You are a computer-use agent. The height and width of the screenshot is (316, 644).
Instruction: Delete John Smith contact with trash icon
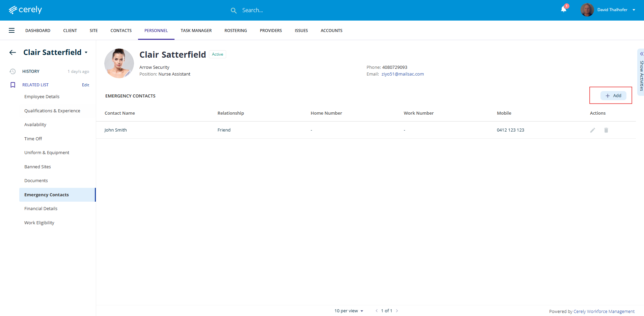coord(606,130)
